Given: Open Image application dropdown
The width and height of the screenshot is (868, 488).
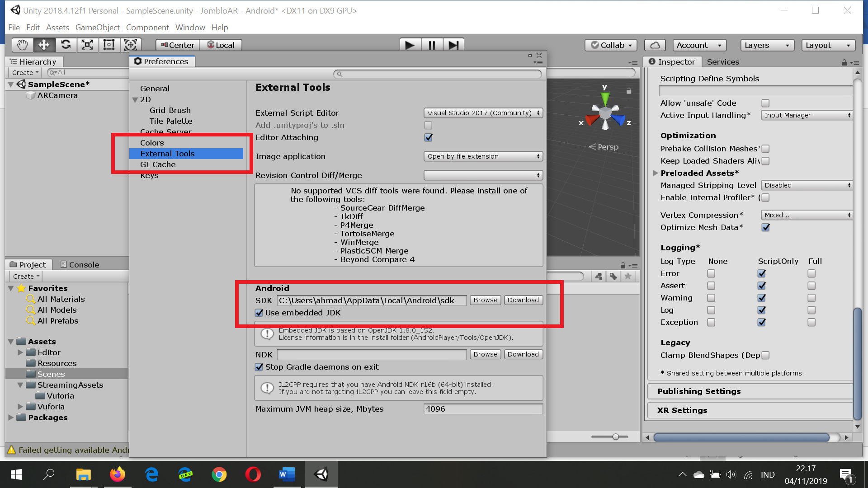Looking at the screenshot, I should click(483, 156).
